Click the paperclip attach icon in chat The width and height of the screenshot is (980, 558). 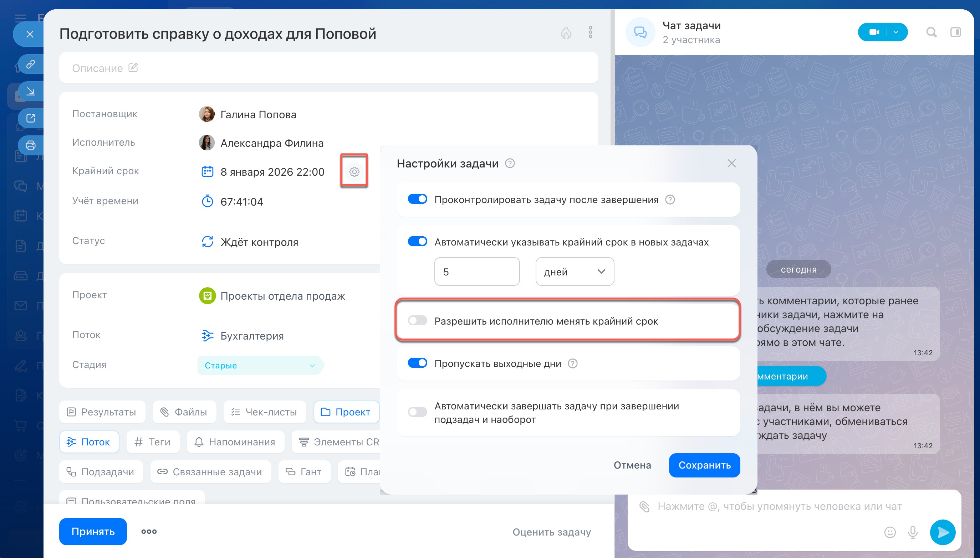[644, 507]
